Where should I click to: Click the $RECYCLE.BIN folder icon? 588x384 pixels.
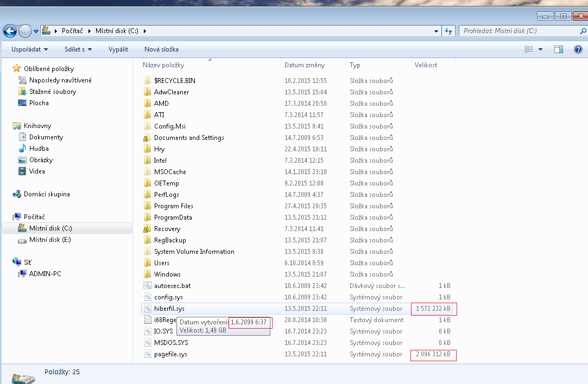point(147,81)
